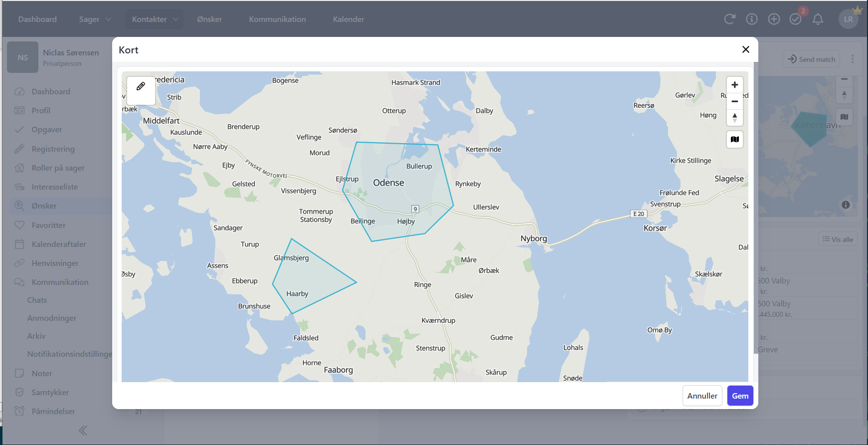The image size is (868, 445).
Task: Open the notifications bell
Action: point(818,19)
